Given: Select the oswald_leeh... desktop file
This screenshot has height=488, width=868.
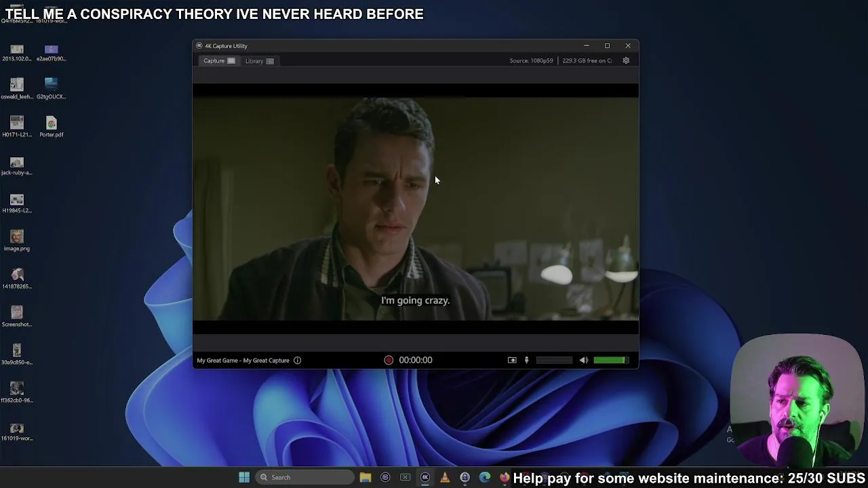Looking at the screenshot, I should click(17, 89).
